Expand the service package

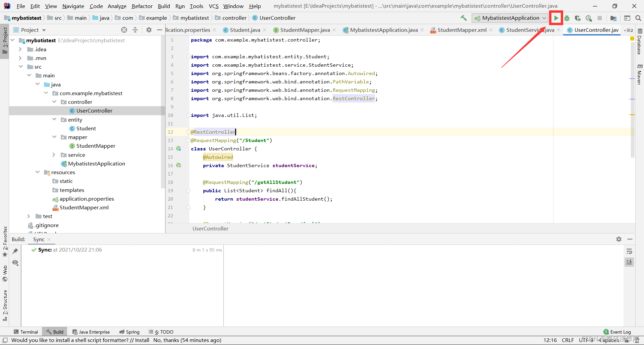click(54, 155)
